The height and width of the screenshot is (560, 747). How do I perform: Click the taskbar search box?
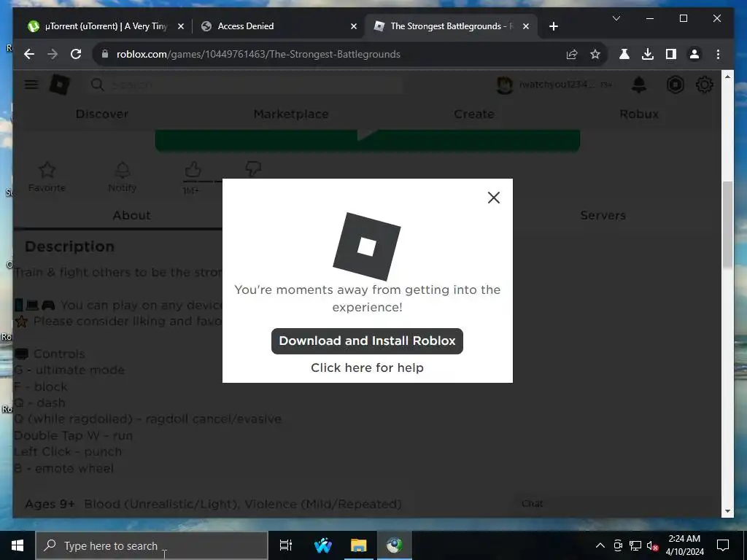152,545
